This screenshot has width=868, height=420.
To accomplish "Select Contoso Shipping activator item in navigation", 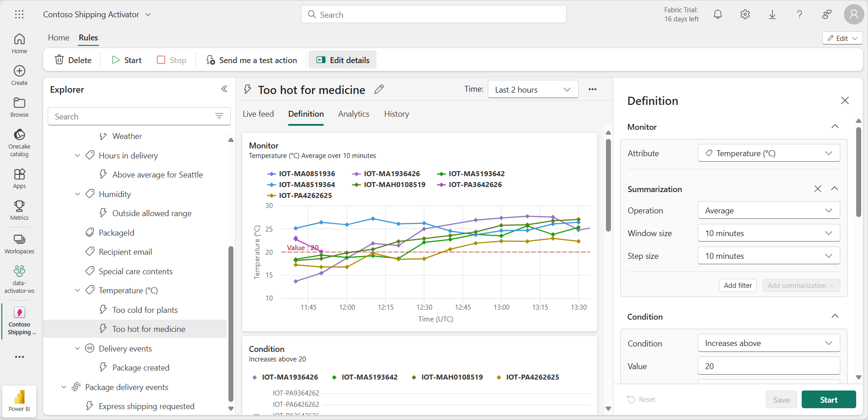I will coord(19,321).
